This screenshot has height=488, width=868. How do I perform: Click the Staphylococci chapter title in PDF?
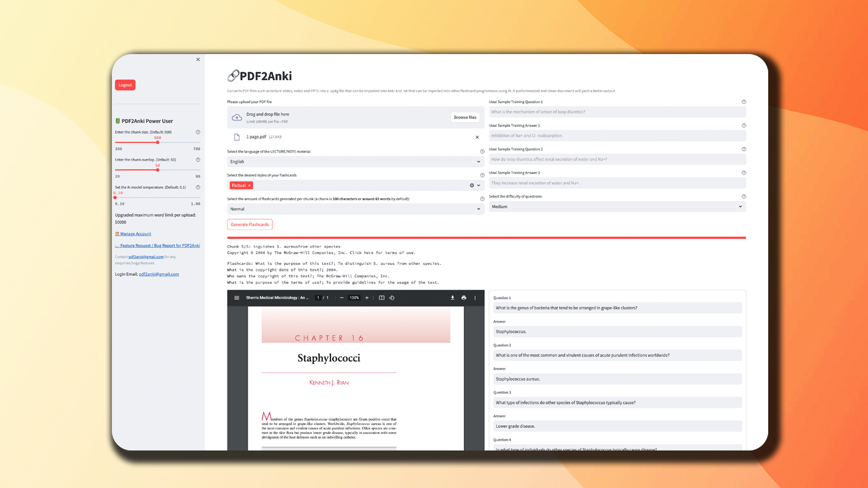[329, 358]
